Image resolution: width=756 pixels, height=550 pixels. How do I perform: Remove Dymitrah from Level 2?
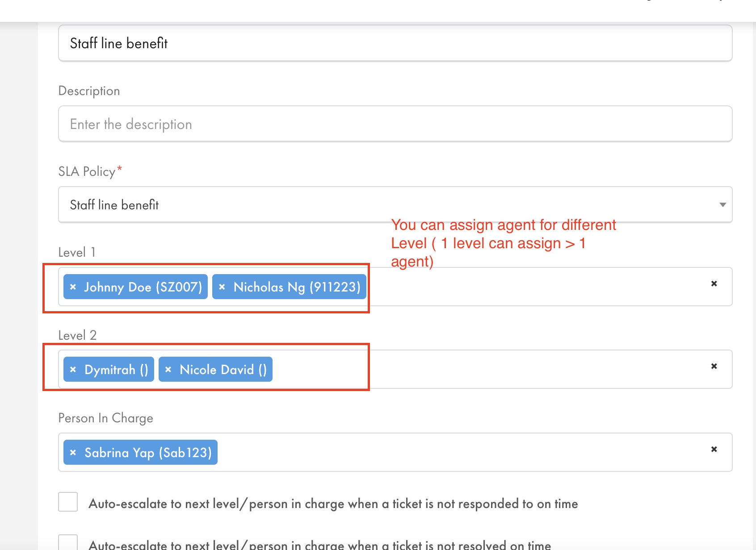point(73,369)
